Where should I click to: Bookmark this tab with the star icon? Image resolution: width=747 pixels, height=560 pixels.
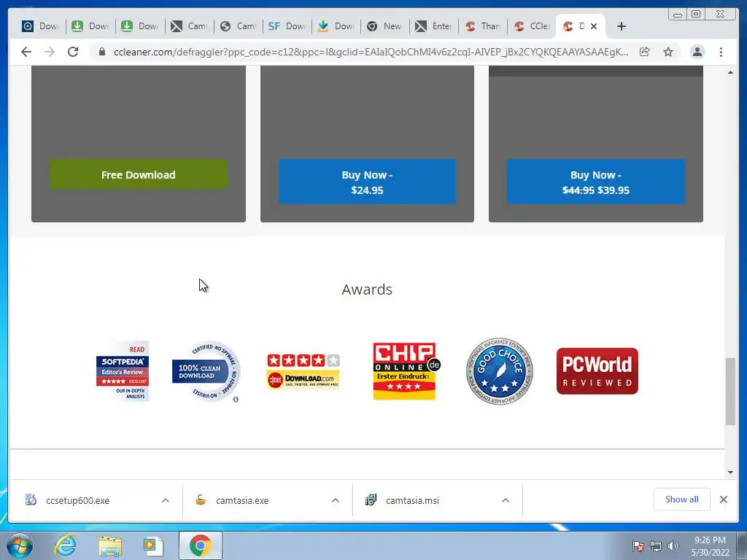click(x=668, y=52)
